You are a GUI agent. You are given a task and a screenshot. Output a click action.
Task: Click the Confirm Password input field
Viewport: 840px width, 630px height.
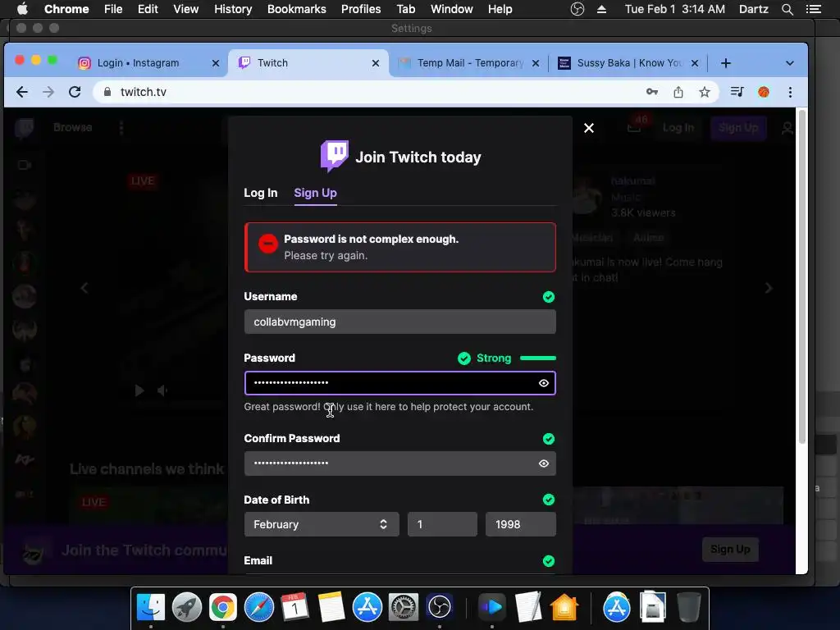[399, 463]
